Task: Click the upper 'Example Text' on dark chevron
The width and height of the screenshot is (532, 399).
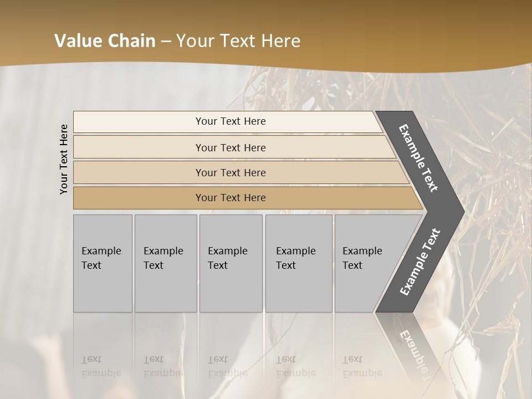Action: click(x=418, y=157)
